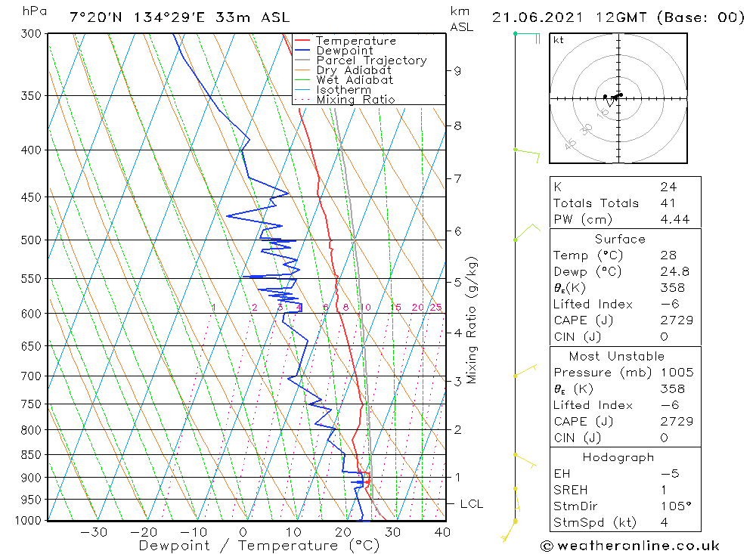Click the 700 hPa pressure label
The width and height of the screenshot is (756, 554).
tap(31, 376)
